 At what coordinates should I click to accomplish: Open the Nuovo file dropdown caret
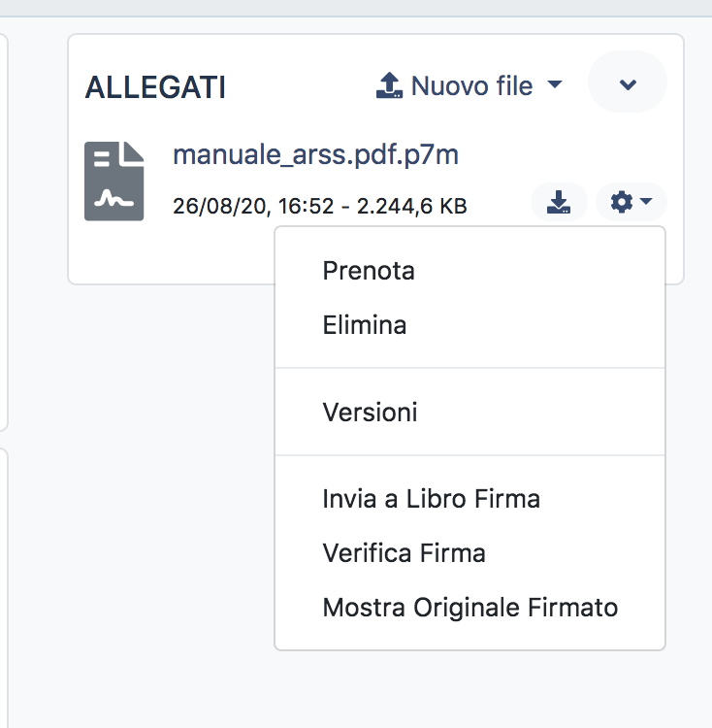555,84
